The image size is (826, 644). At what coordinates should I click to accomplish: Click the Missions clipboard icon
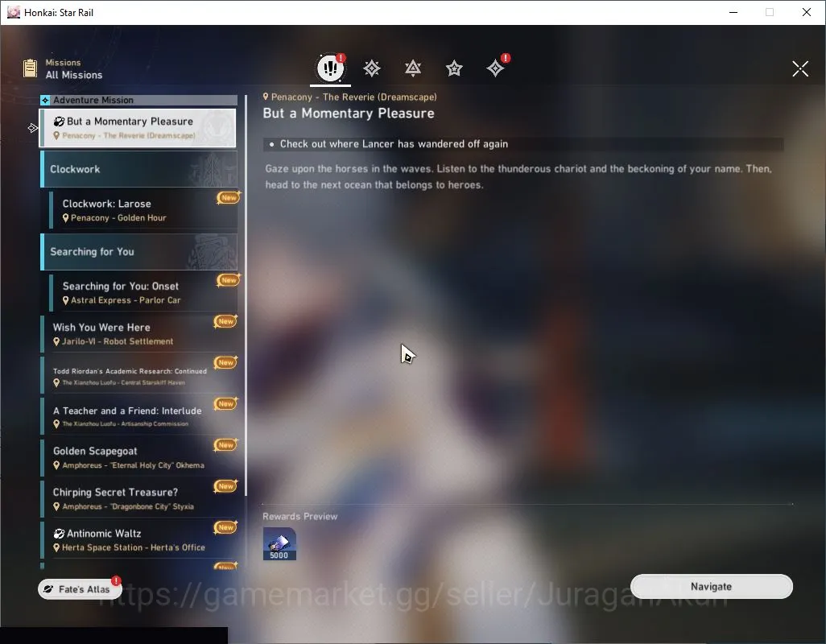pyautogui.click(x=30, y=68)
